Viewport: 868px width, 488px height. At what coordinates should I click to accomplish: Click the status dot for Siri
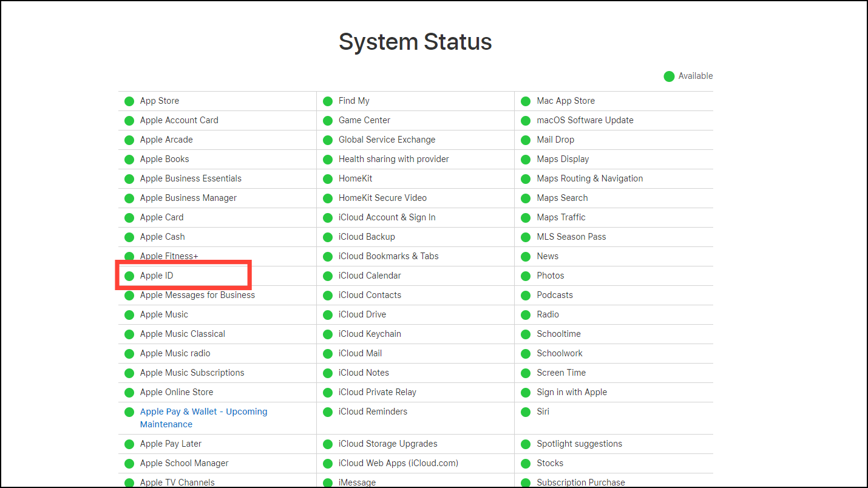(526, 412)
